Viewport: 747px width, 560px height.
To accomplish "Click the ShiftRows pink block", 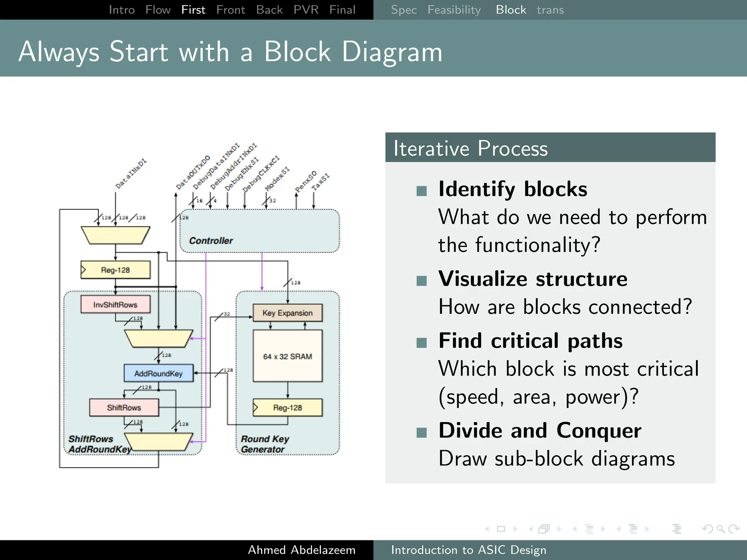I will (124, 407).
